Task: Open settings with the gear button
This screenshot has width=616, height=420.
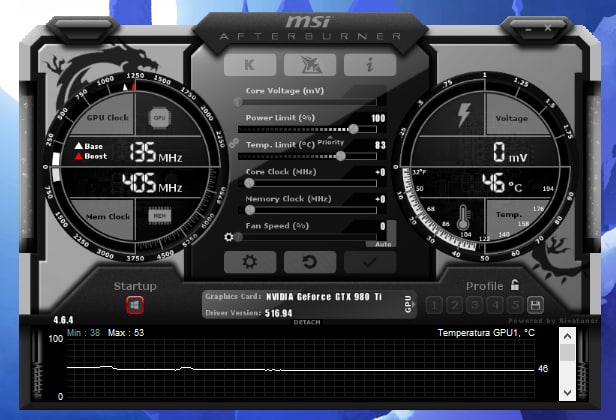Action: click(250, 262)
